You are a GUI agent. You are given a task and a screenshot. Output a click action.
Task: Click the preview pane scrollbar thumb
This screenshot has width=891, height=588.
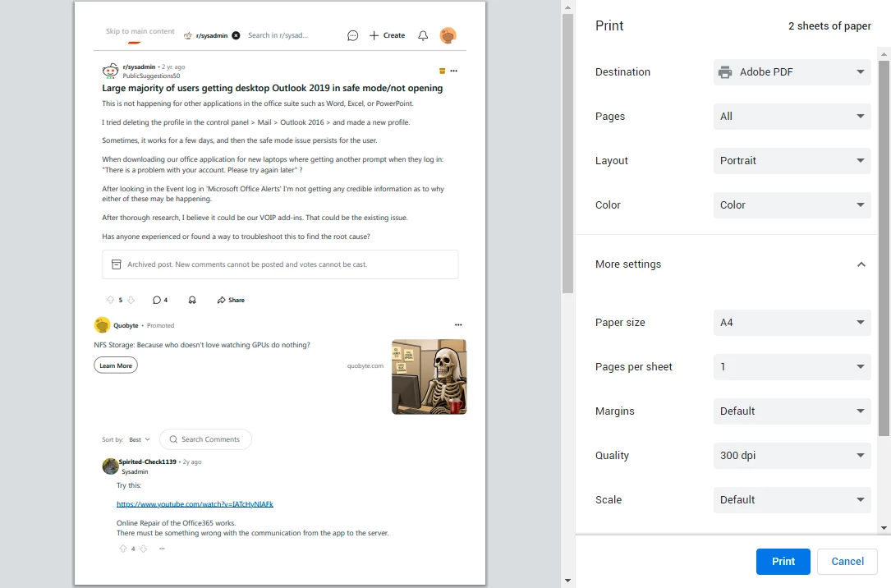[x=567, y=154]
